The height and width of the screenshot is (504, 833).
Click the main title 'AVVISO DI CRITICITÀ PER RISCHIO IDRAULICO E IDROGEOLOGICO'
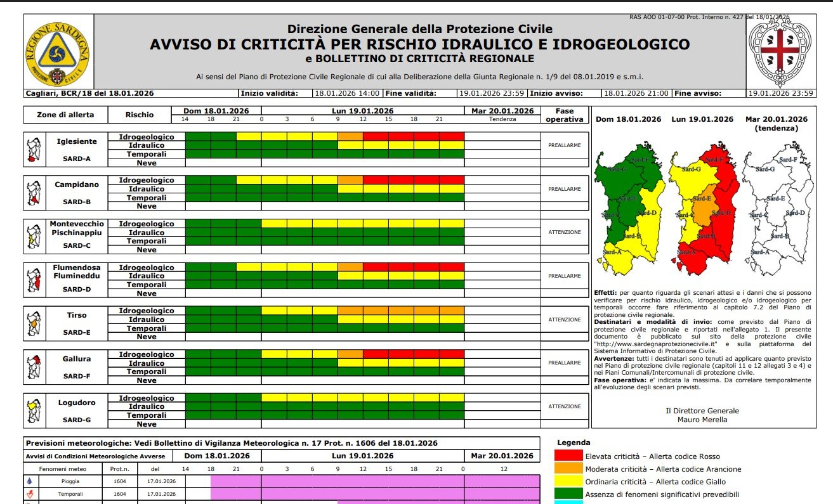tap(419, 44)
